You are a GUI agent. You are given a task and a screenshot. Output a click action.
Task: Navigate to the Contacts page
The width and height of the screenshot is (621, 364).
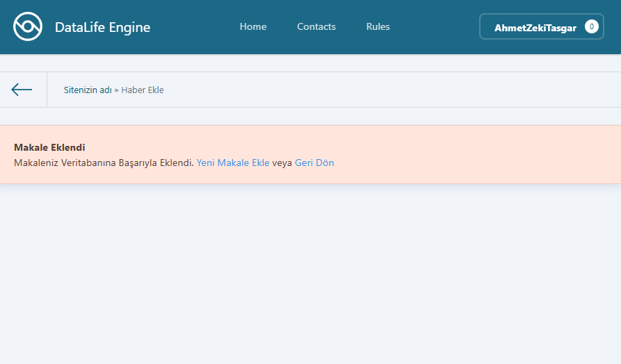(316, 27)
